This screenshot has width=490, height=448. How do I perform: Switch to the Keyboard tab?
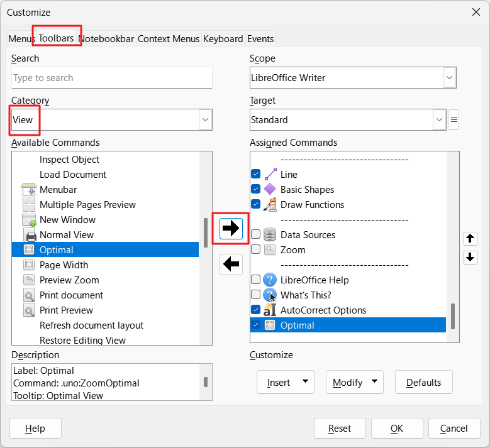[223, 39]
